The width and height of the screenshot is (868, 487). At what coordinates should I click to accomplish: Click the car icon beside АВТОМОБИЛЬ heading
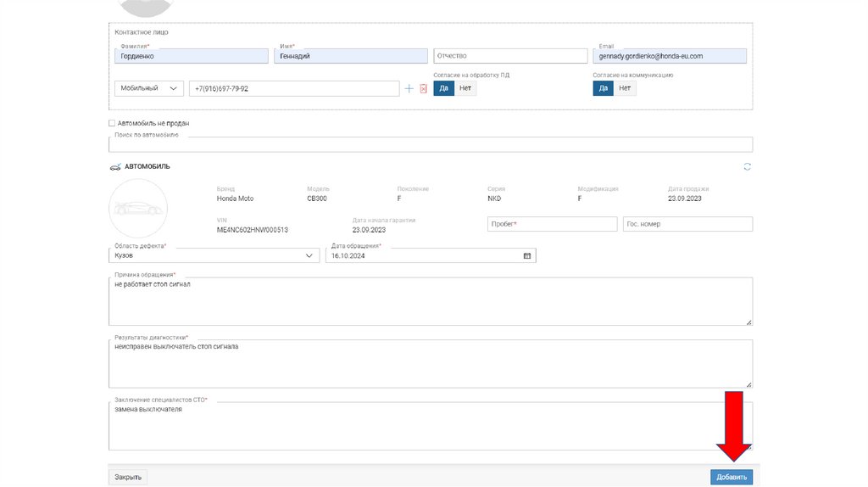tap(115, 167)
